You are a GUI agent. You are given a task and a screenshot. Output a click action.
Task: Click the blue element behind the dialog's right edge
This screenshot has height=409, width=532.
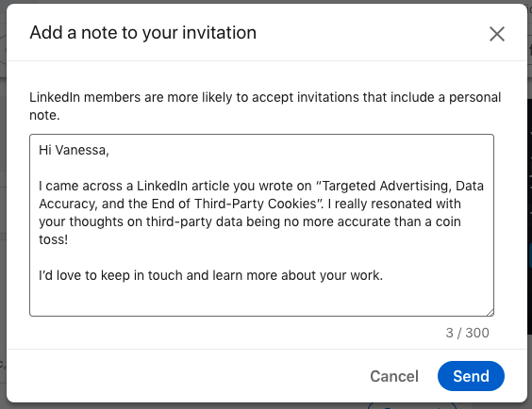pos(530,255)
